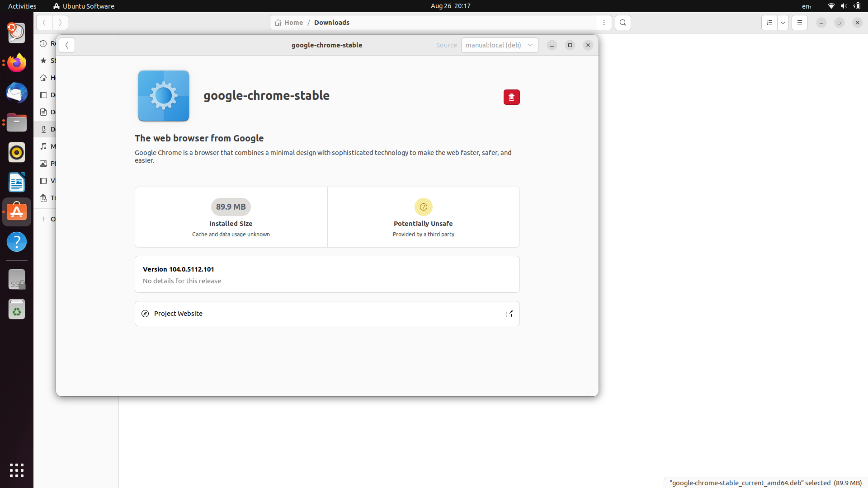Click the google-chrome-stable heading text
The width and height of the screenshot is (868, 488).
(266, 96)
